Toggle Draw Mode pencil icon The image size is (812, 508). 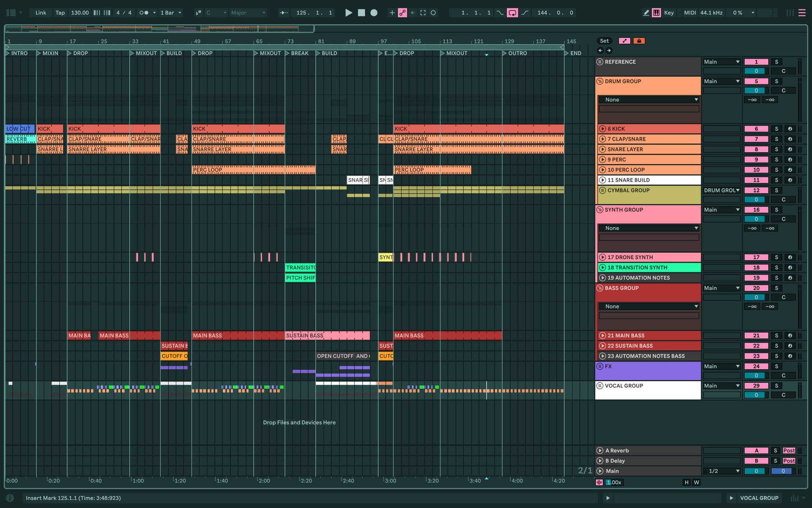pyautogui.click(x=646, y=13)
